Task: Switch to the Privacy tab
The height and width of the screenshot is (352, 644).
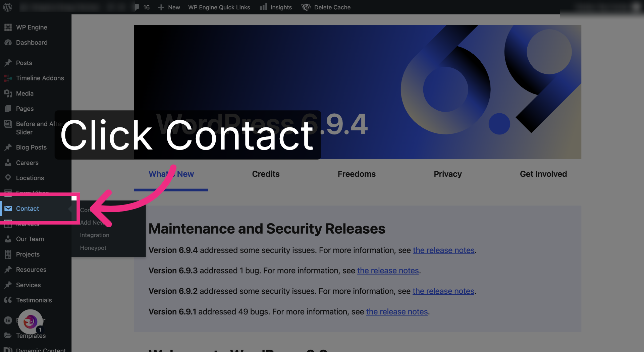Action: pos(448,174)
